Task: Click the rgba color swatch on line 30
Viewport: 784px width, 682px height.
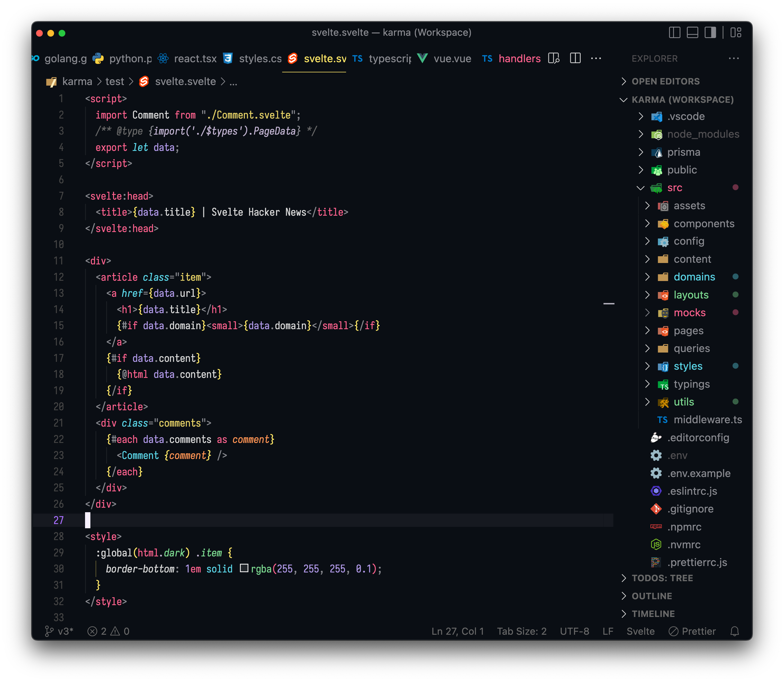Action: tap(245, 569)
